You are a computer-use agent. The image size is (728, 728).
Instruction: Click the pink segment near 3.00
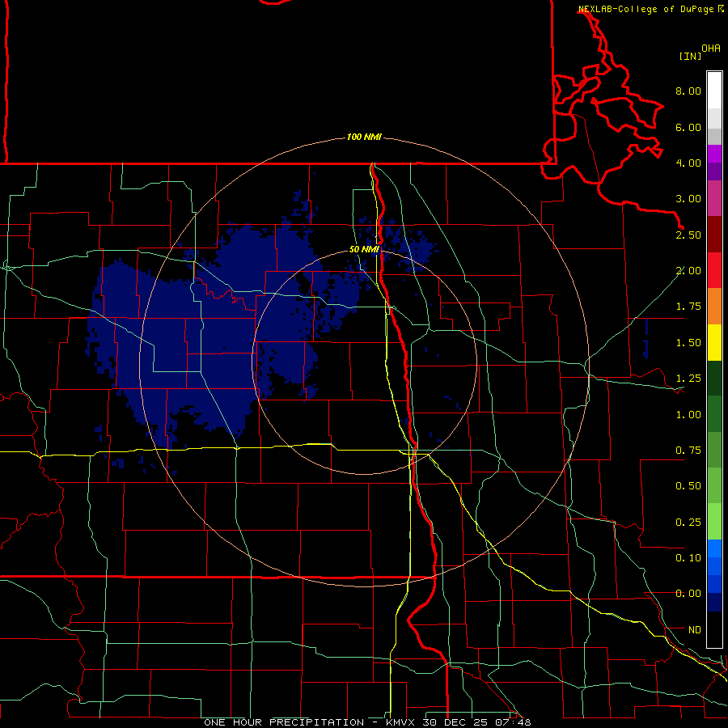[x=714, y=199]
